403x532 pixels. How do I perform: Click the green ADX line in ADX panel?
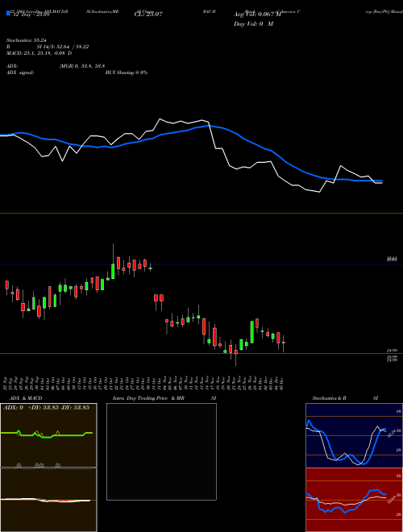point(47,434)
